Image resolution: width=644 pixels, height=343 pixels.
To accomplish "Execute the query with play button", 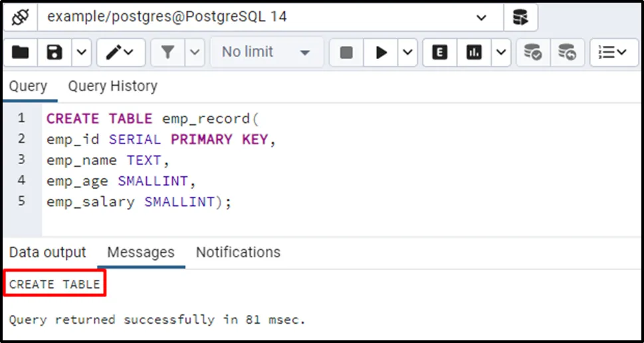I will 381,52.
